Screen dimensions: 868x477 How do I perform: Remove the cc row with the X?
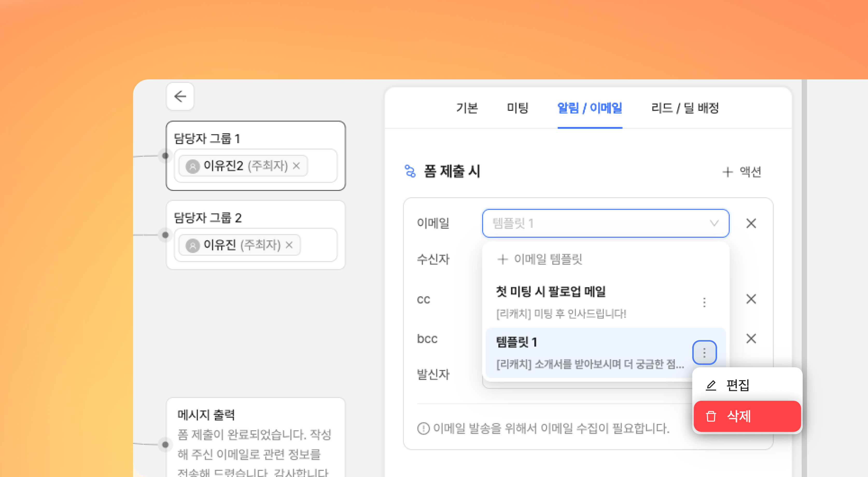(751, 299)
